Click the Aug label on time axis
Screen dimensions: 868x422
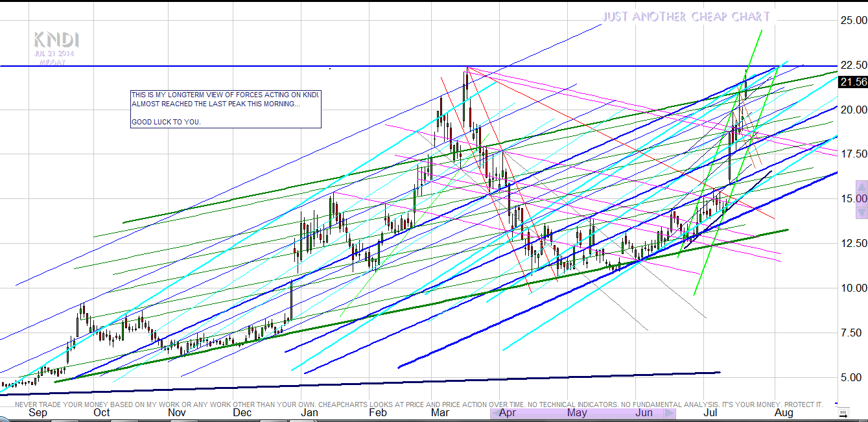click(784, 413)
